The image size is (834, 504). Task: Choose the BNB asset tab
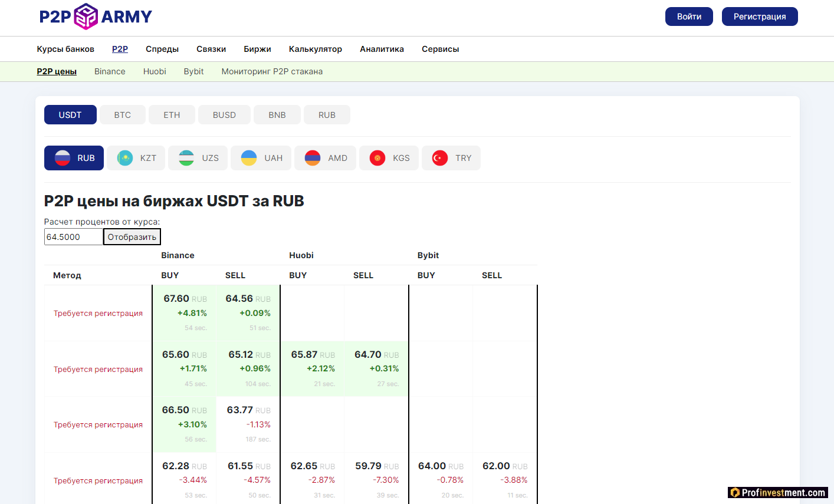point(277,115)
